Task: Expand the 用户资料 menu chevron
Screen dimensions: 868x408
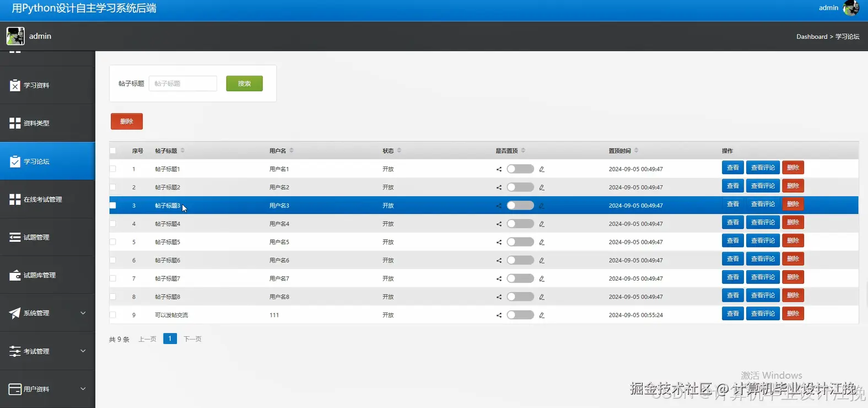Action: coord(83,389)
